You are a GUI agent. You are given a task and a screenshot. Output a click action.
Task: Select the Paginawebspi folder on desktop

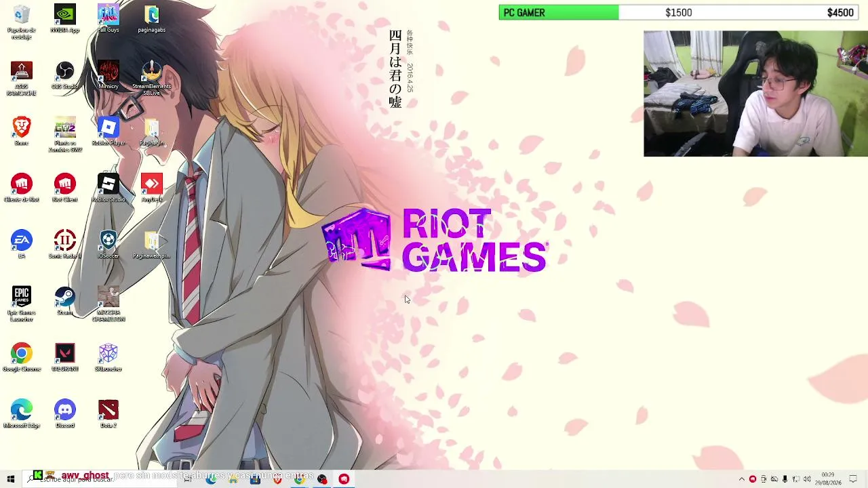(x=151, y=245)
